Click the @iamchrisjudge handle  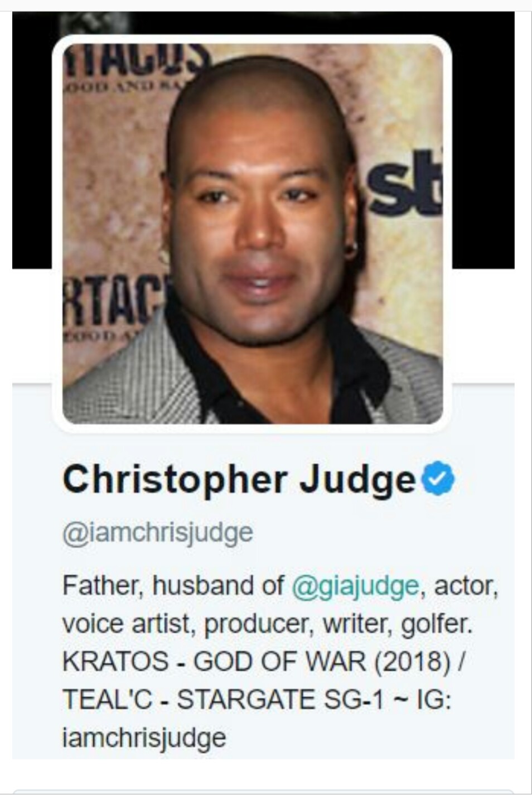pyautogui.click(x=158, y=532)
